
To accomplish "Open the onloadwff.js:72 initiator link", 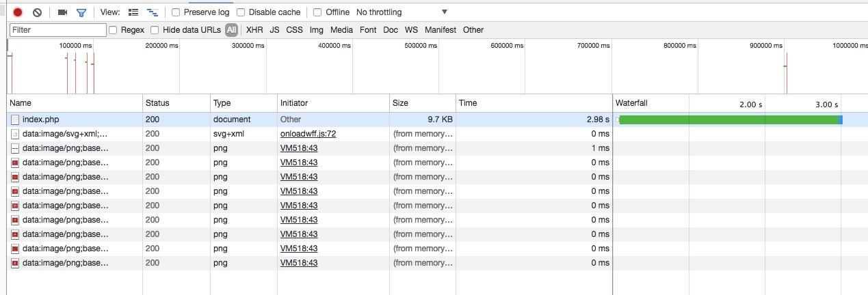I will [308, 134].
